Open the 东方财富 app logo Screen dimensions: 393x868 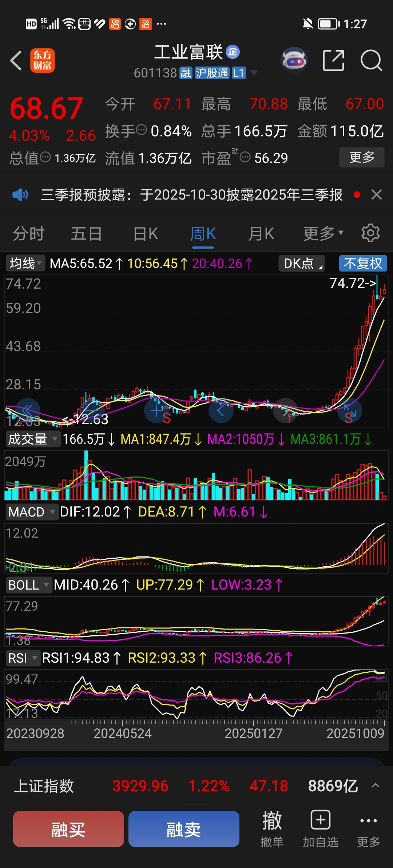[x=43, y=60]
